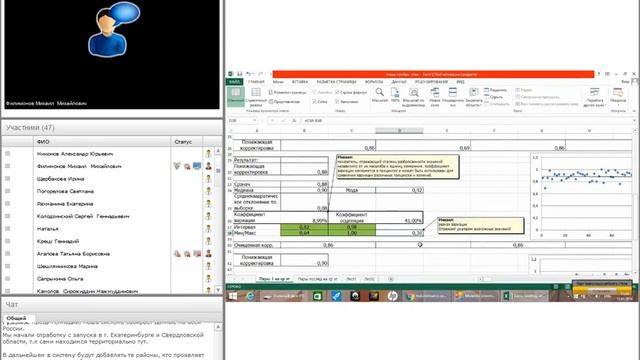Set zoom to 100% in the ribbon

pos(395,95)
